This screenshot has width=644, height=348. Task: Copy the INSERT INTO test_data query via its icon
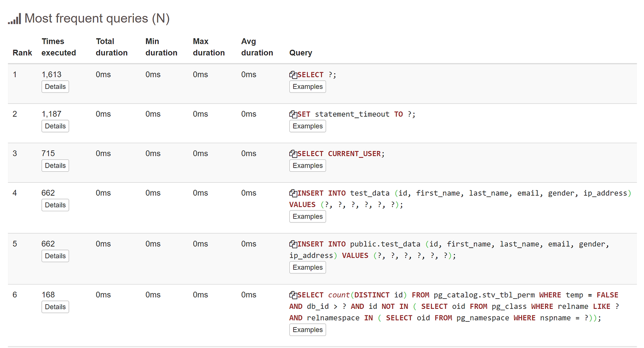pyautogui.click(x=293, y=193)
